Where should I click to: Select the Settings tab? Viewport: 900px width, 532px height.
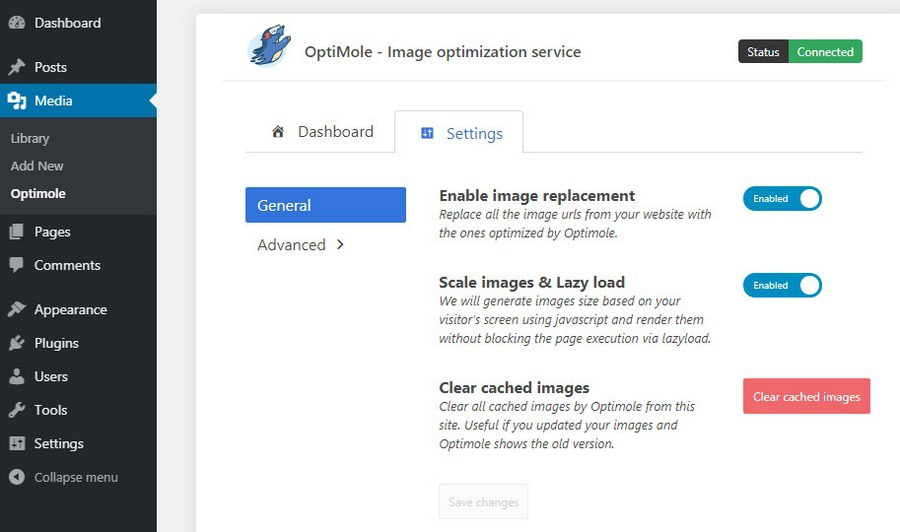460,133
